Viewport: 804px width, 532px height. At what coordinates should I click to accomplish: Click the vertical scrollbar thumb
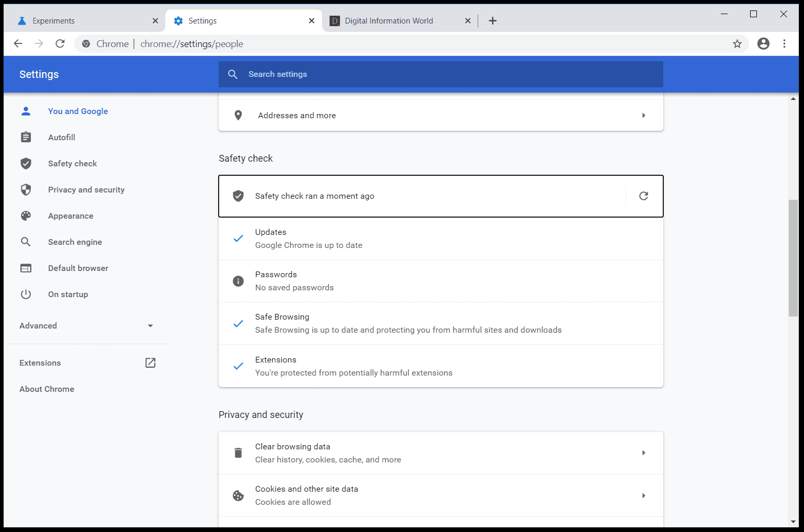coord(793,258)
